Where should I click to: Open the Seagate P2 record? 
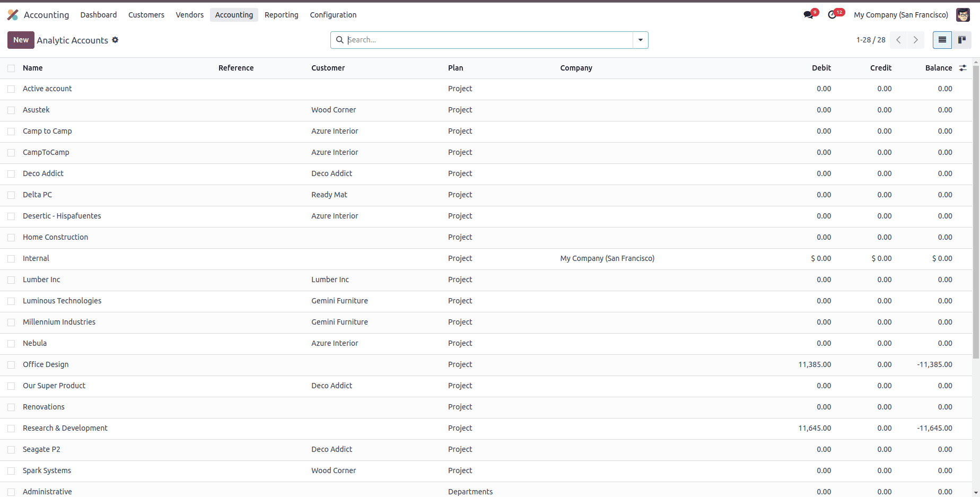[41, 449]
